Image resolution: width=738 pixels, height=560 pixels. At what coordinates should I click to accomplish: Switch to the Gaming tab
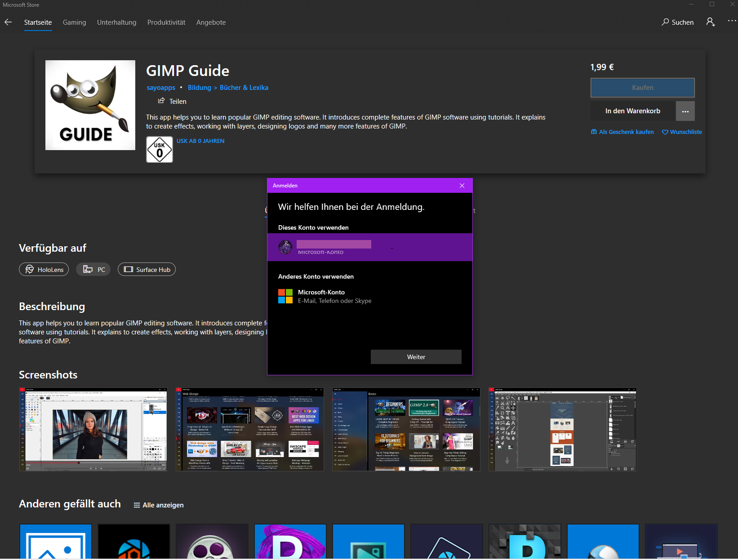point(75,22)
